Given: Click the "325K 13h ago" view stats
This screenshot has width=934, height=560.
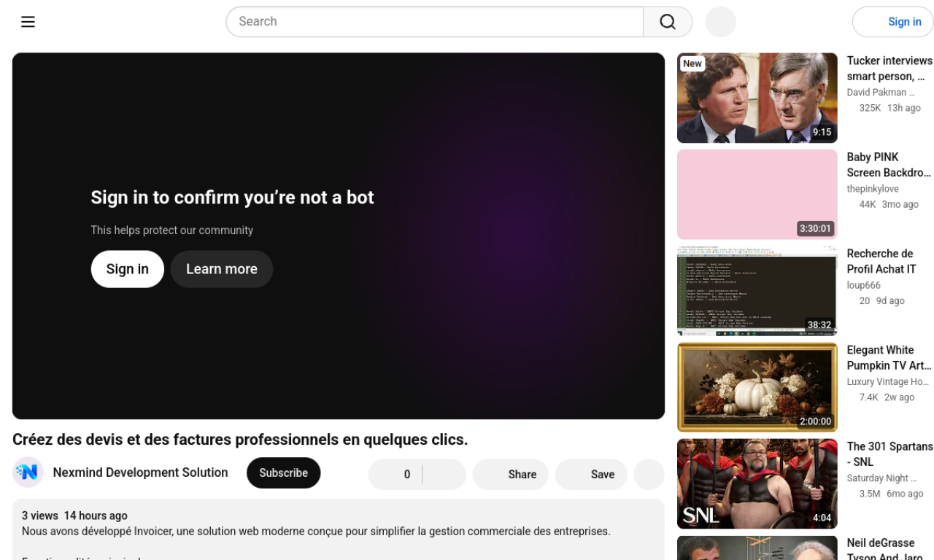Looking at the screenshot, I should (x=889, y=108).
